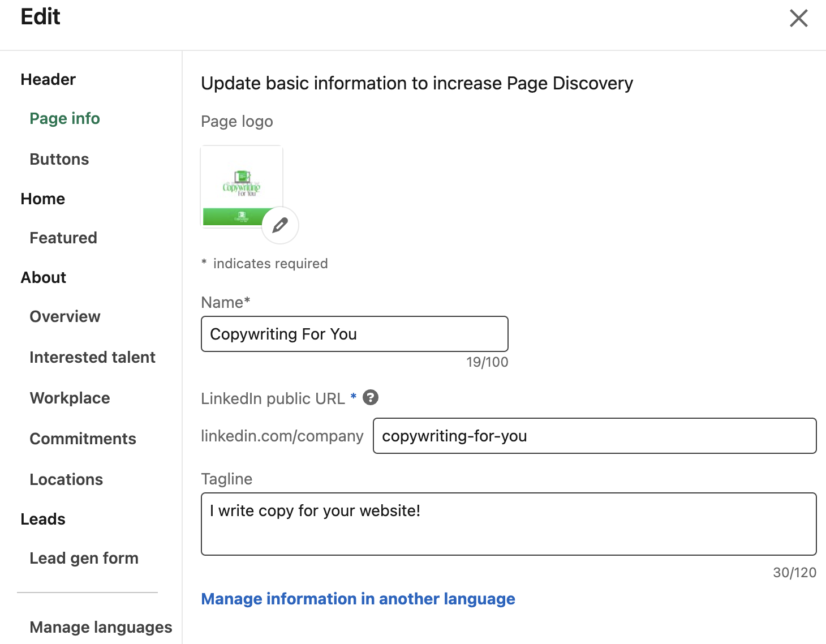Navigate to the Featured section
The height and width of the screenshot is (644, 826).
(63, 238)
